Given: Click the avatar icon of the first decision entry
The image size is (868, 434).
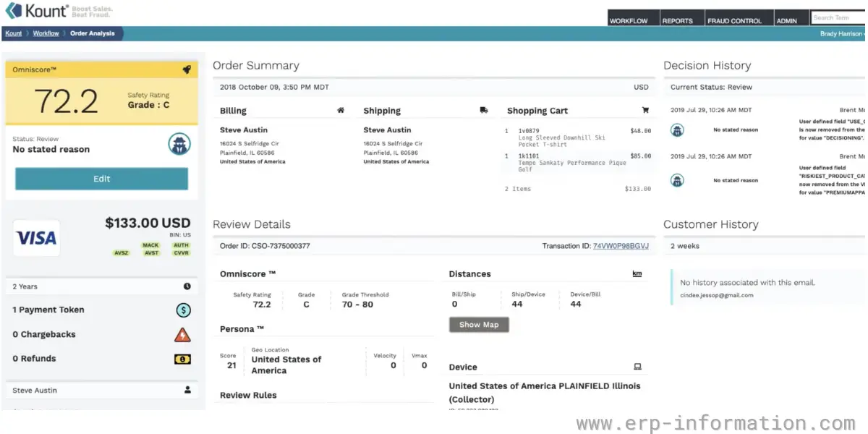Looking at the screenshot, I should (x=677, y=130).
